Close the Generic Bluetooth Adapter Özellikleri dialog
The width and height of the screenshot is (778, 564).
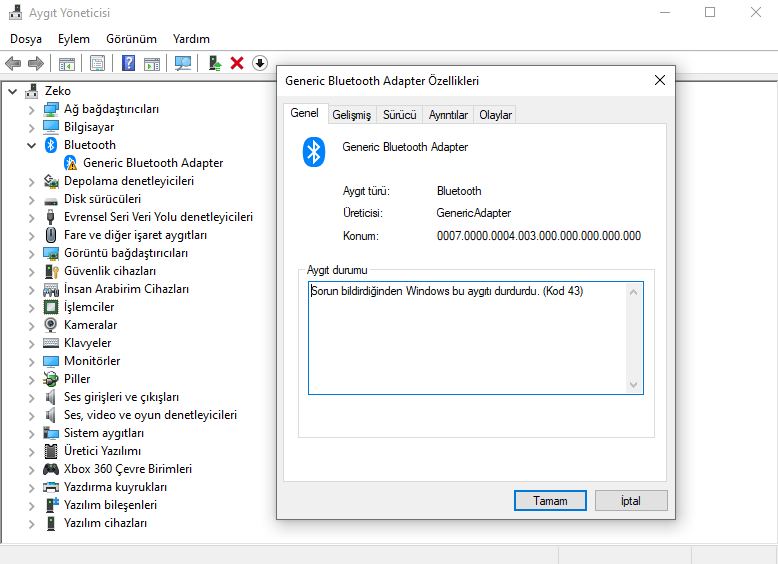tap(659, 80)
